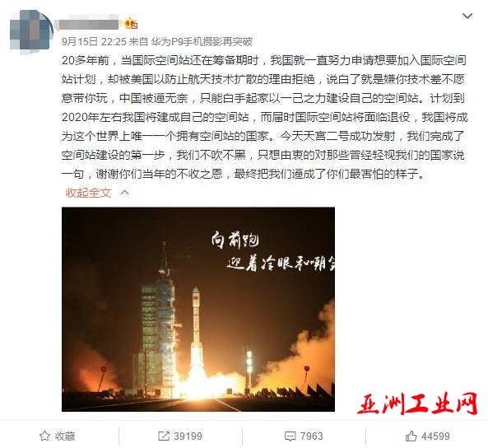Open reposts count 39199
The width and height of the screenshot is (488, 448).
click(x=188, y=436)
